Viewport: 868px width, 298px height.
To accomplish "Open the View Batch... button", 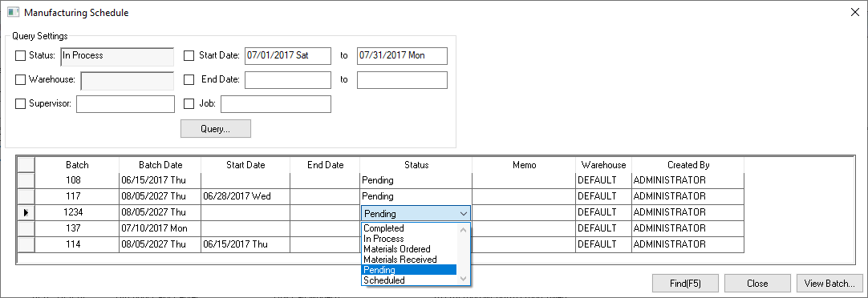I will pyautogui.click(x=829, y=284).
